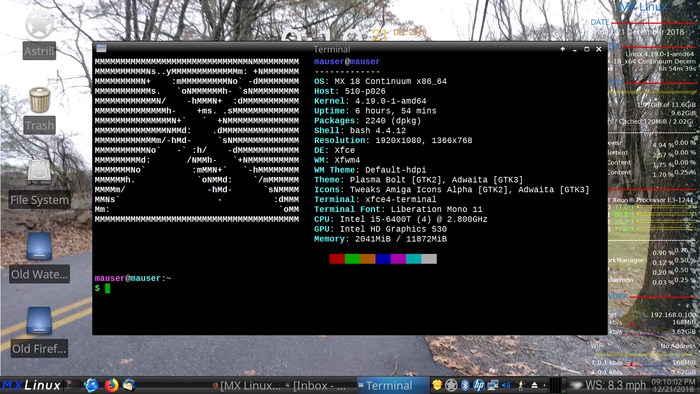Click the red color block in neofetch

337,259
